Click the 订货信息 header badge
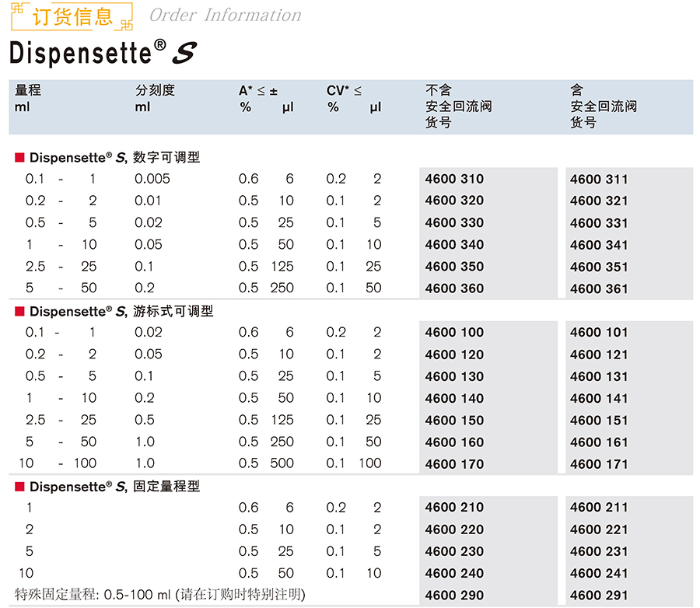This screenshot has width=700, height=608. [x=72, y=16]
